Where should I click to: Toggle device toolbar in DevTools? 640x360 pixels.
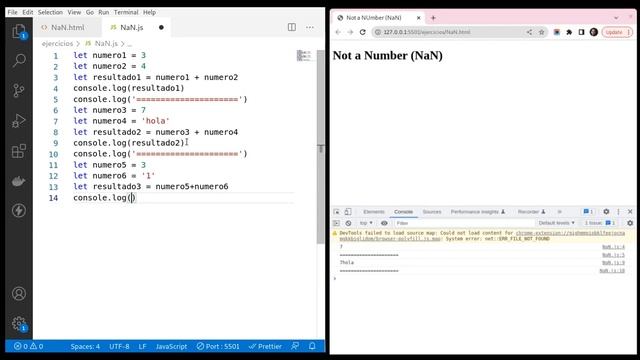(x=348, y=211)
